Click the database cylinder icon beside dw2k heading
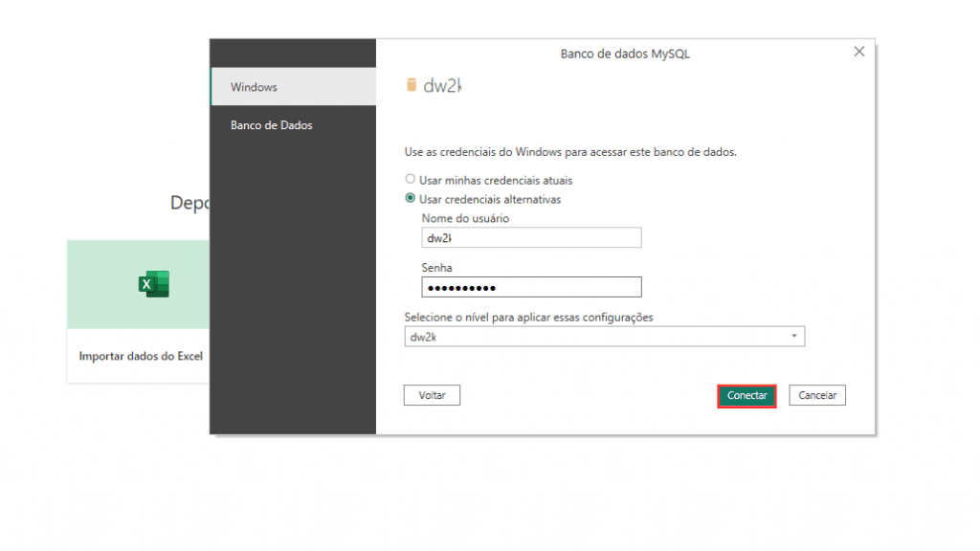Screen dimensions: 980x551 [412, 85]
